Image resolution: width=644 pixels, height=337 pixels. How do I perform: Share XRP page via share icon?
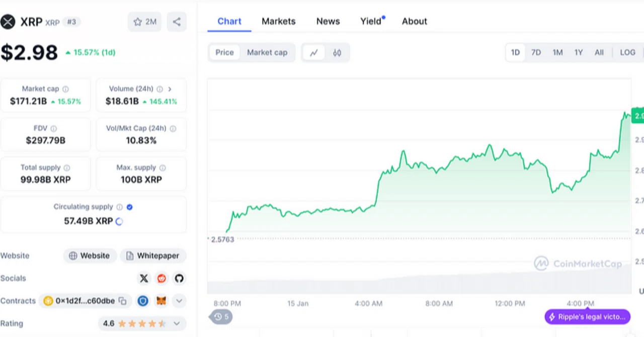click(x=177, y=22)
